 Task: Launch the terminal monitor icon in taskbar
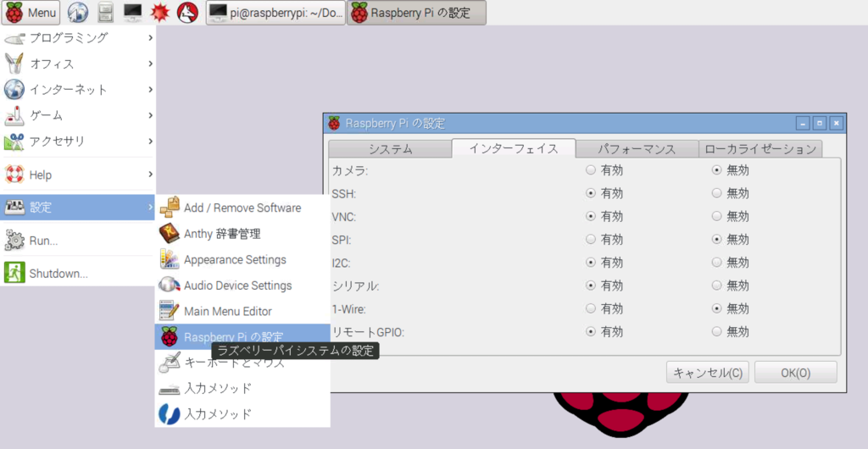(x=133, y=12)
